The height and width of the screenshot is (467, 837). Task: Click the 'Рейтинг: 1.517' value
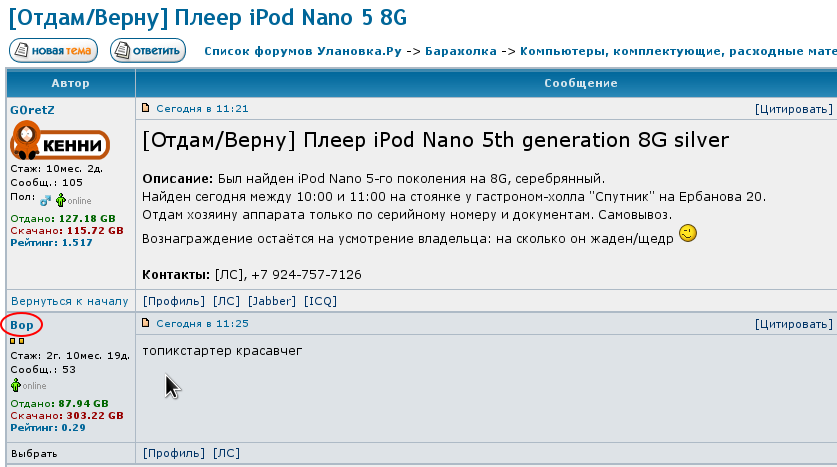[51, 242]
